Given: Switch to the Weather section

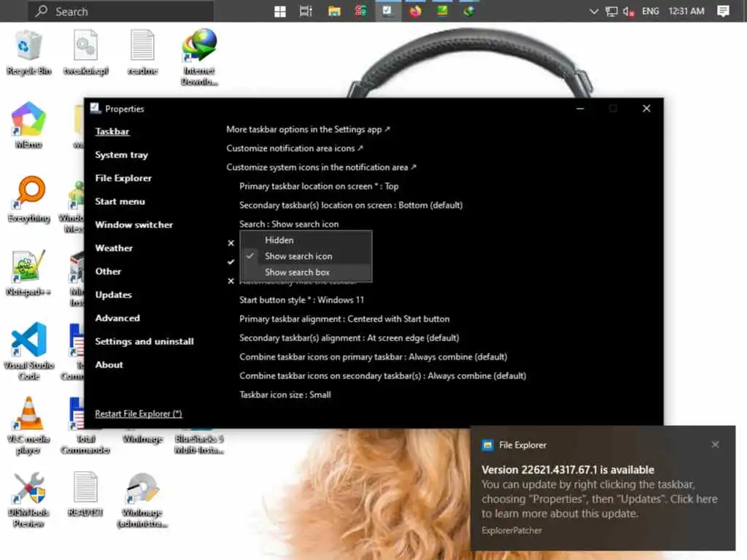Looking at the screenshot, I should click(114, 248).
